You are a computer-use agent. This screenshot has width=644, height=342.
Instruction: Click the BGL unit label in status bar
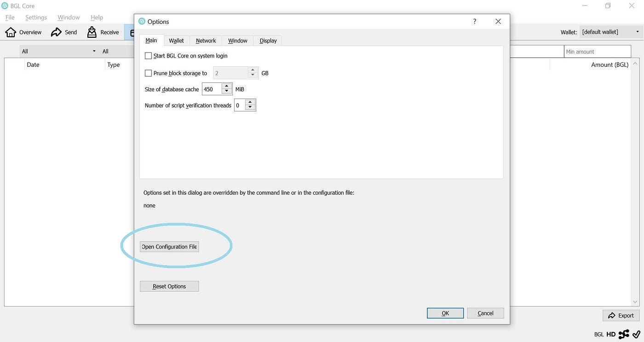[x=599, y=334]
